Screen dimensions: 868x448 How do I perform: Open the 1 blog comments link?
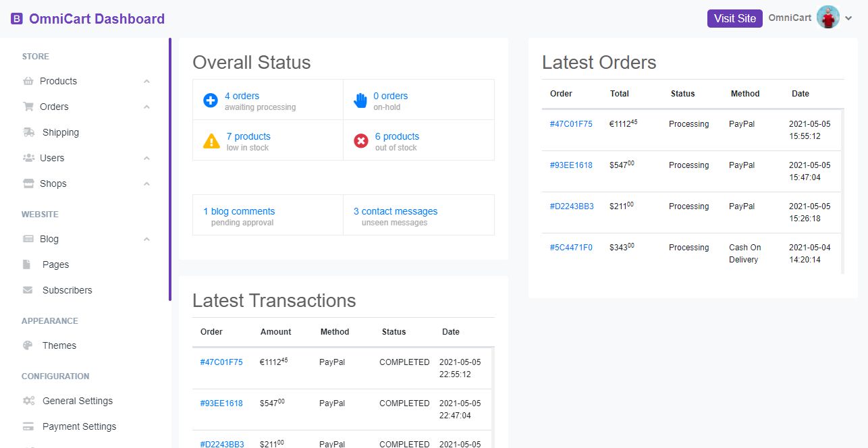click(239, 211)
